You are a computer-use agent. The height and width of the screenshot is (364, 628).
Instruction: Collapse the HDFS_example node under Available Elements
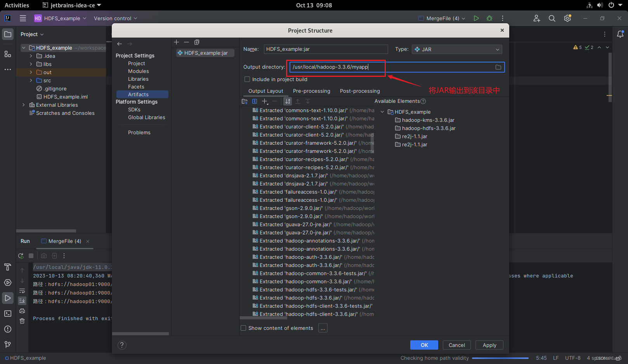[x=382, y=112]
